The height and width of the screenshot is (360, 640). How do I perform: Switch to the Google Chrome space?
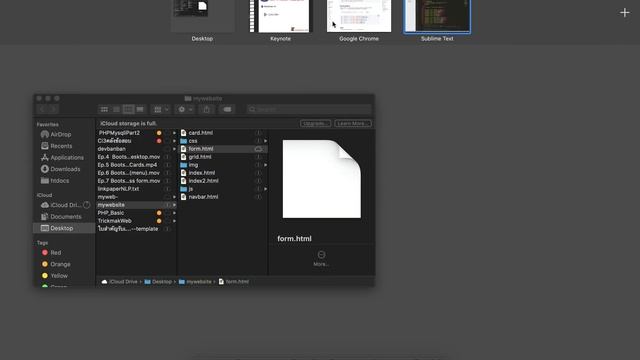point(359,20)
